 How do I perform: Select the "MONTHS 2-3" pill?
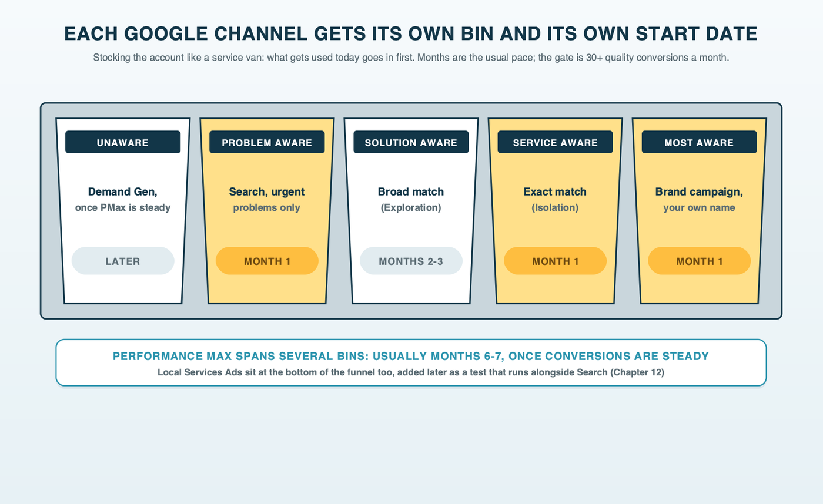click(411, 261)
